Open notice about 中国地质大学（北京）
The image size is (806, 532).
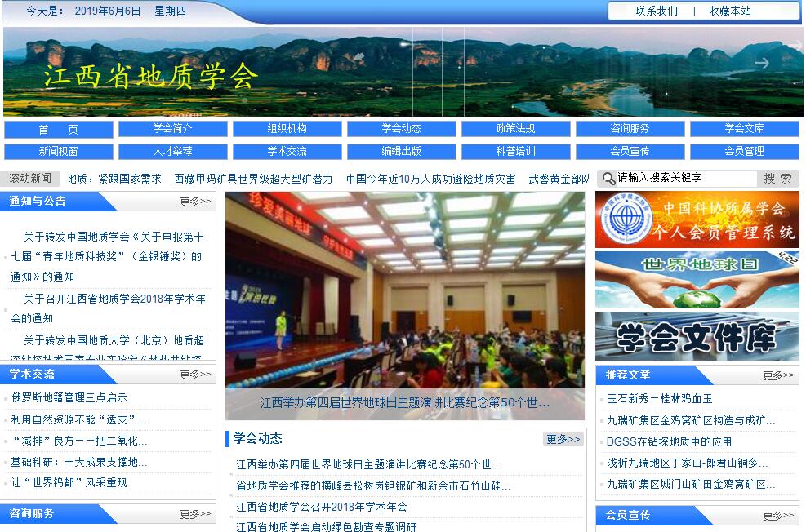point(108,347)
